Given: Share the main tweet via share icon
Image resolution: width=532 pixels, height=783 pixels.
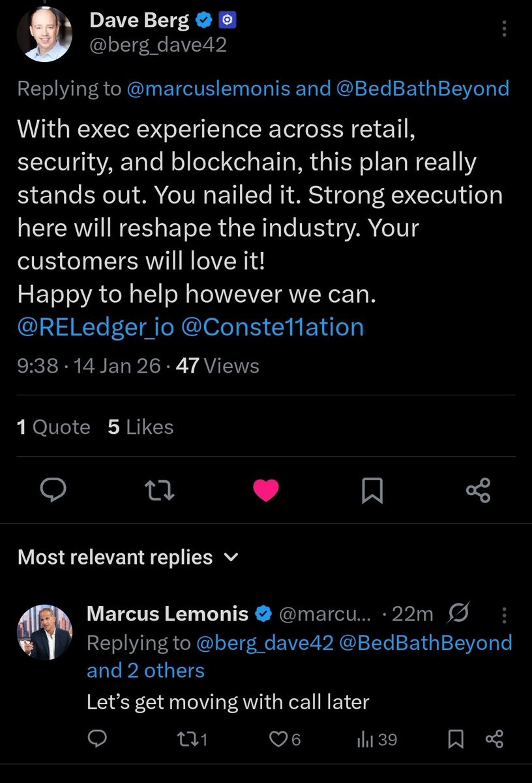Looking at the screenshot, I should pyautogui.click(x=478, y=491).
